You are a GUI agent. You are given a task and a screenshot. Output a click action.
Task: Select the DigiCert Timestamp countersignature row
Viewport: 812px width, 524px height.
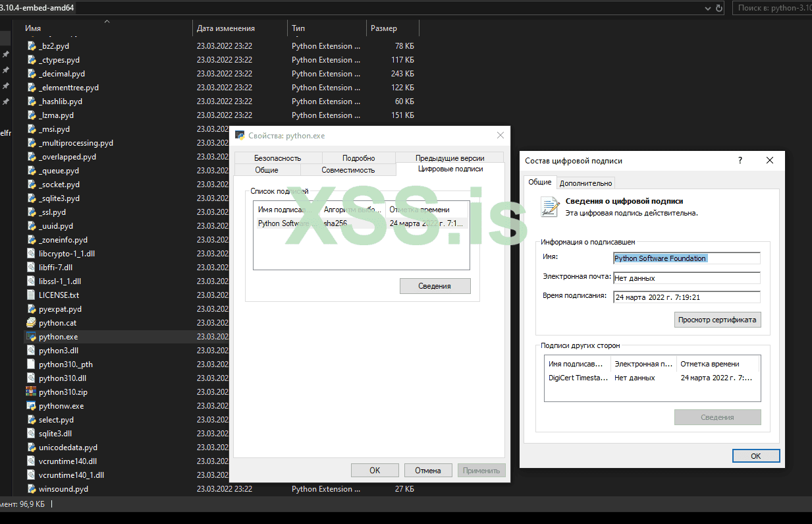coord(651,378)
